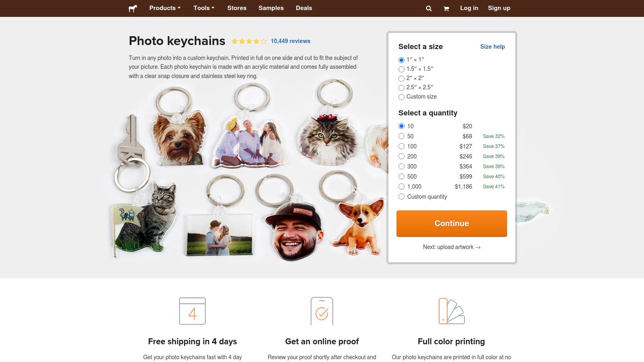
Task: Click the star rating icons
Action: tap(249, 41)
